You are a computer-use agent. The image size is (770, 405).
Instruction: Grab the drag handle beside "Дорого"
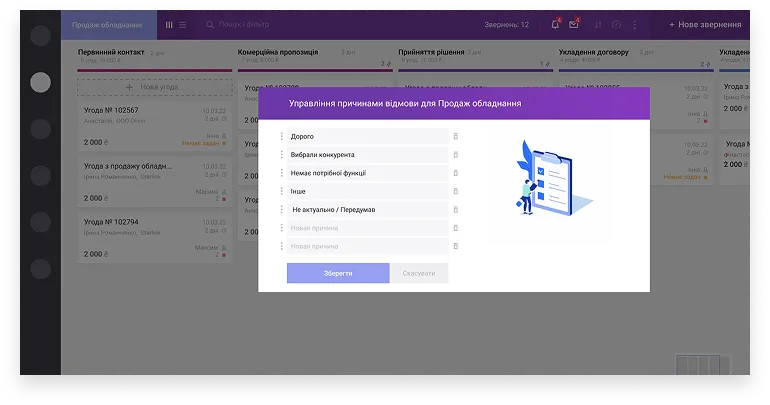coord(281,136)
